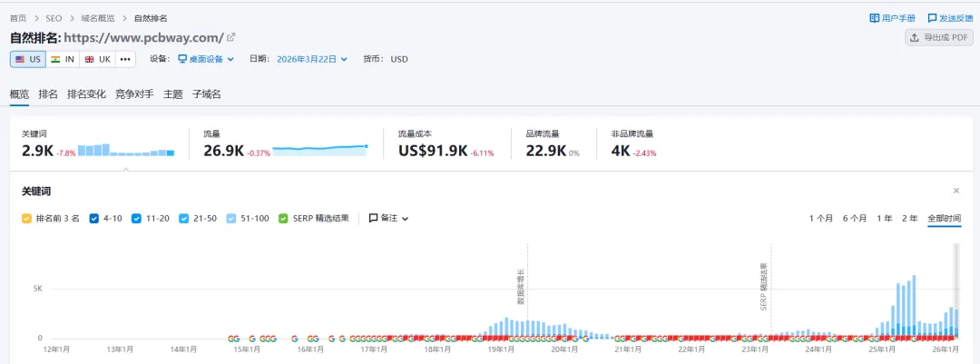Set chart range to 1 年

pos(885,218)
